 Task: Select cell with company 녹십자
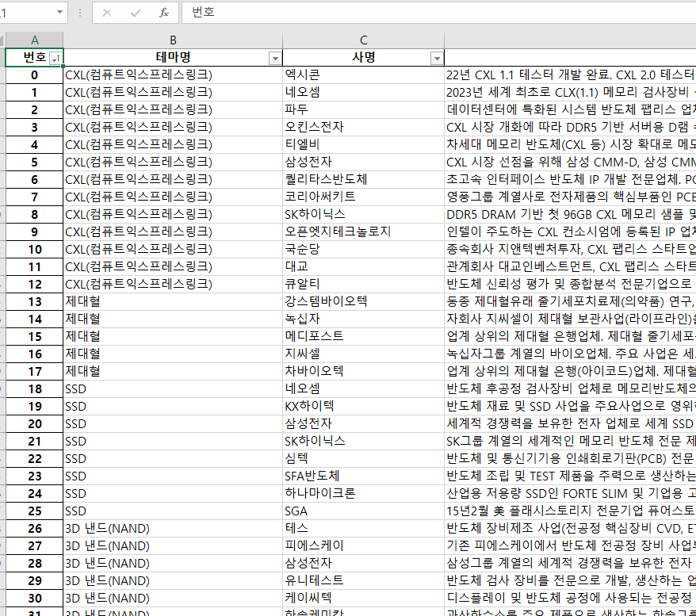click(x=363, y=319)
